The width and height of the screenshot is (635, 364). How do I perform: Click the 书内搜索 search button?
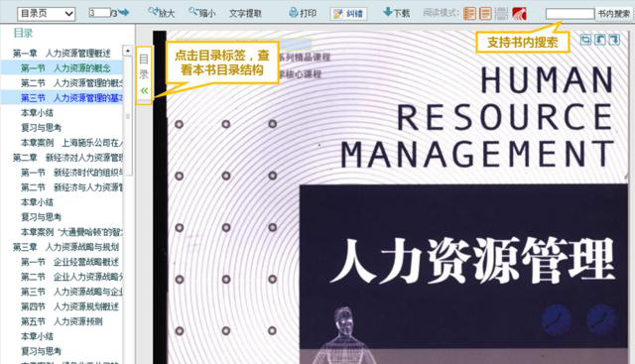click(614, 14)
